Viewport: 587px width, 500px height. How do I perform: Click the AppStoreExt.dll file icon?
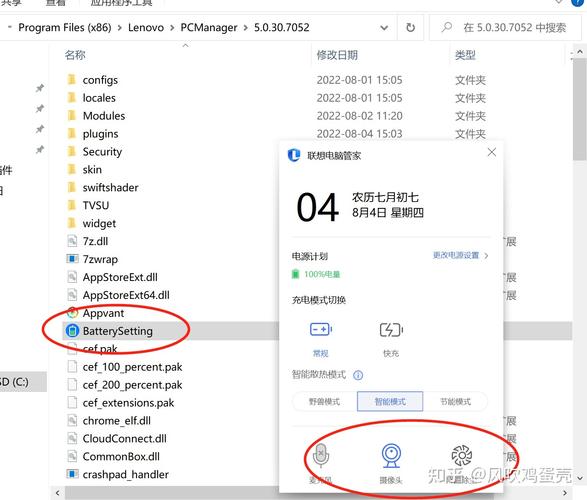pos(72,277)
